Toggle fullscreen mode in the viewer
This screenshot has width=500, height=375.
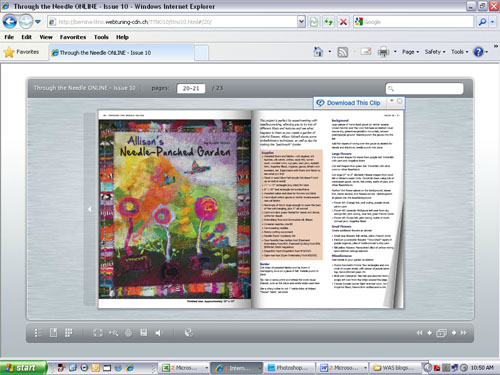(98, 333)
